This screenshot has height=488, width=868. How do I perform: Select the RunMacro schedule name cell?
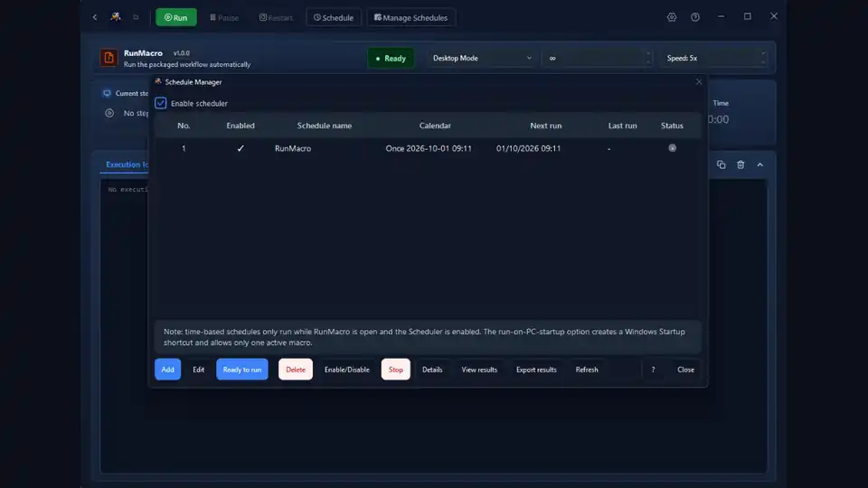point(293,148)
